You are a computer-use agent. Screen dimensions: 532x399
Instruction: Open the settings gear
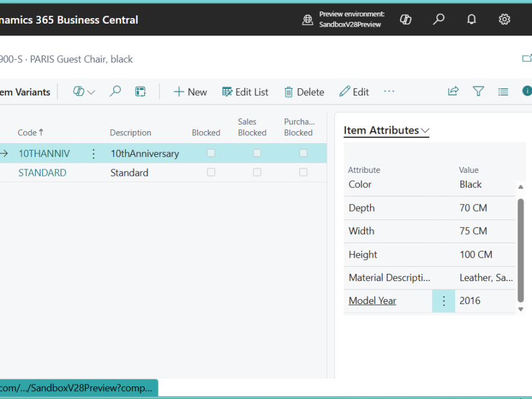pyautogui.click(x=504, y=19)
